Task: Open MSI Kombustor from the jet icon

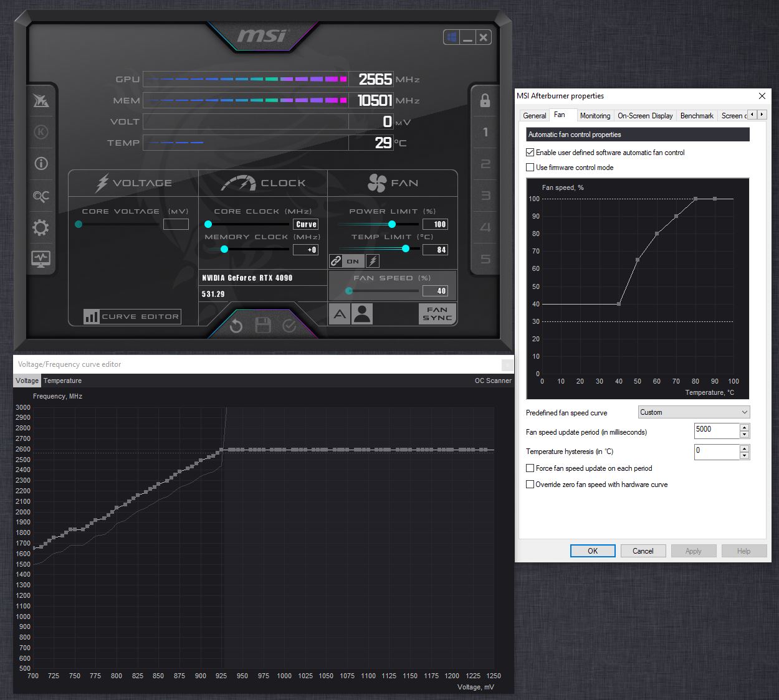Action: [41, 100]
